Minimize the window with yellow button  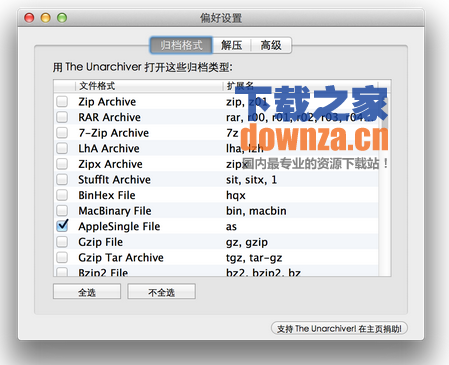point(46,18)
